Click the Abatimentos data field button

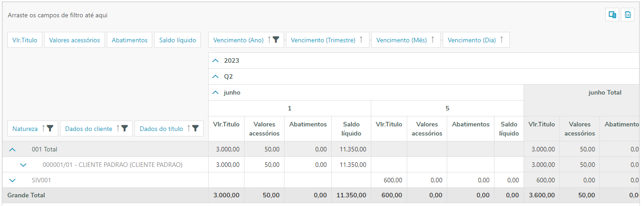[130, 40]
